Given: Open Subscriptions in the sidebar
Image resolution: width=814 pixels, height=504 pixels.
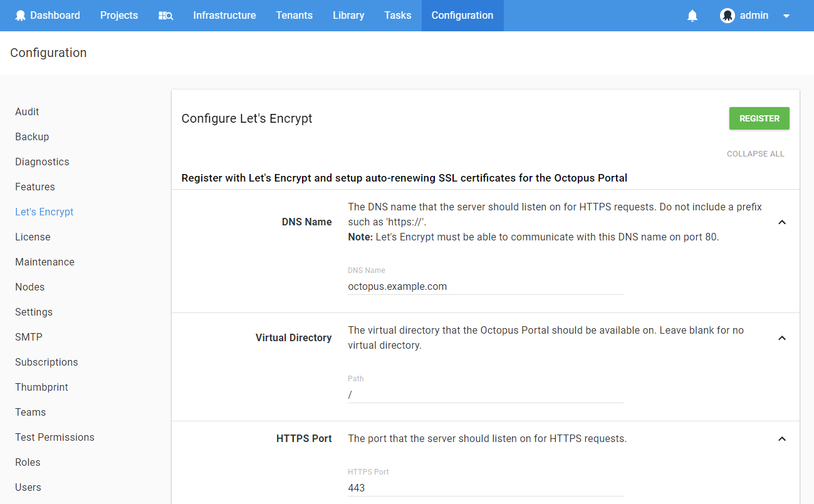Looking at the screenshot, I should pyautogui.click(x=46, y=362).
